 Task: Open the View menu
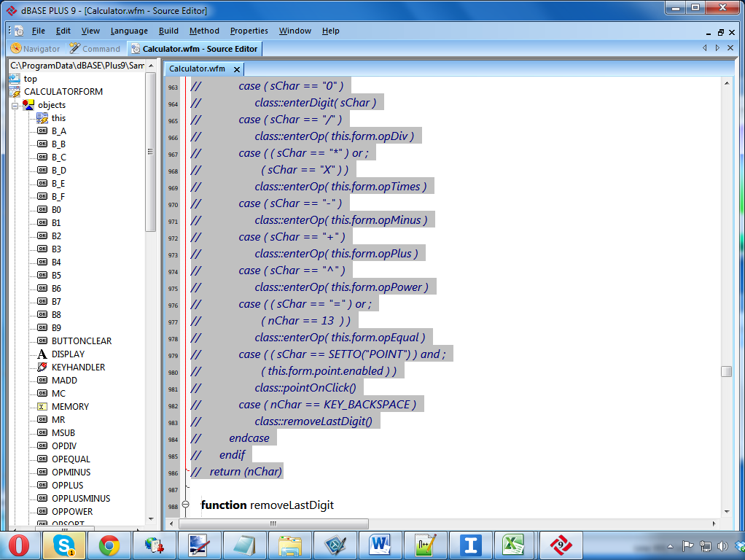[90, 31]
